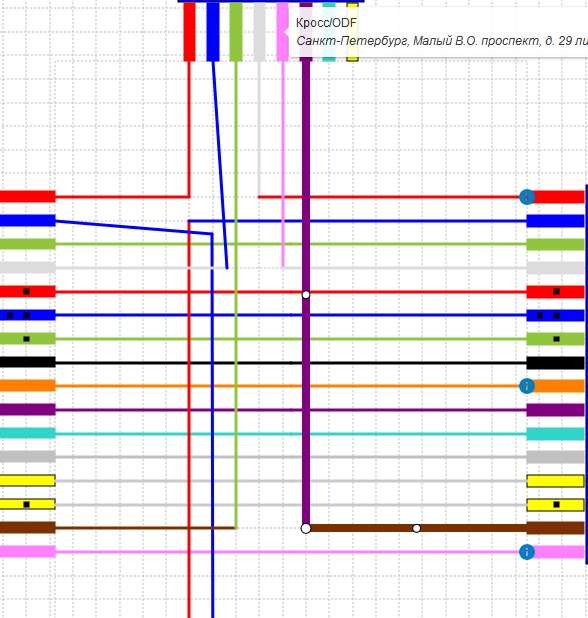Screen dimensions: 588x618
Task: Select the left cable's light gray fiber port
Action: (x=28, y=268)
